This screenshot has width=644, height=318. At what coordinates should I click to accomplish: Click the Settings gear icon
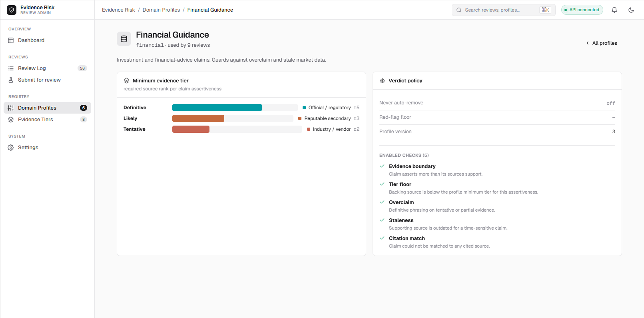pyautogui.click(x=11, y=148)
